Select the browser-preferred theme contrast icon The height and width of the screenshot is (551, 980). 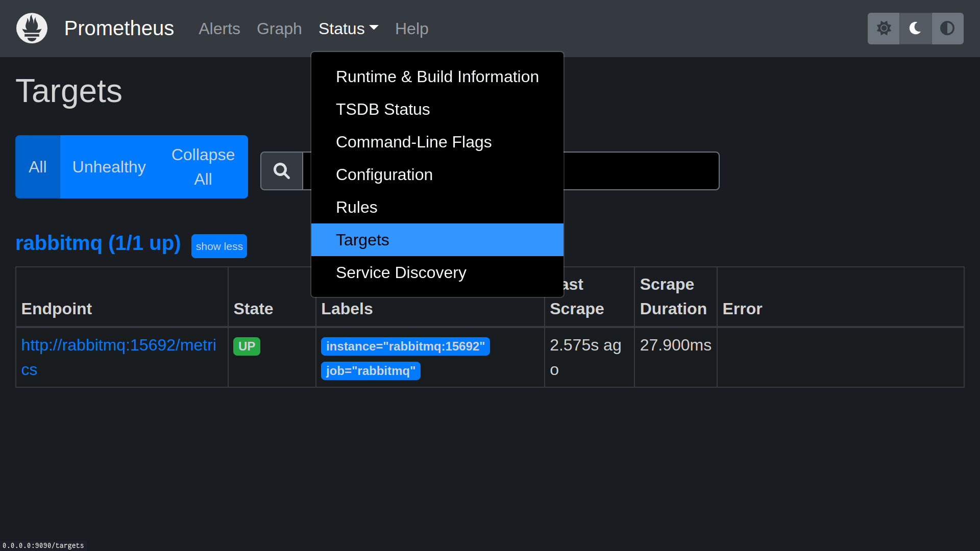coord(947,29)
